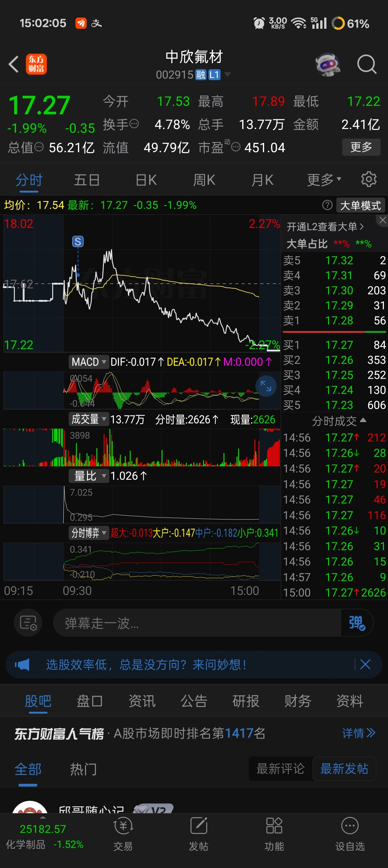This screenshot has height=868, width=388.
Task: Switch to 分时 chart tab
Action: 29,180
